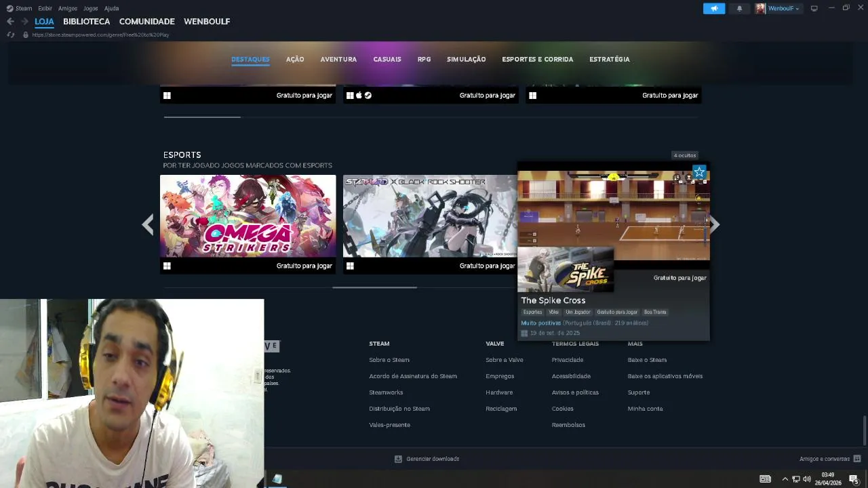
Task: Click The Spike Cross logo capsule
Action: (566, 270)
